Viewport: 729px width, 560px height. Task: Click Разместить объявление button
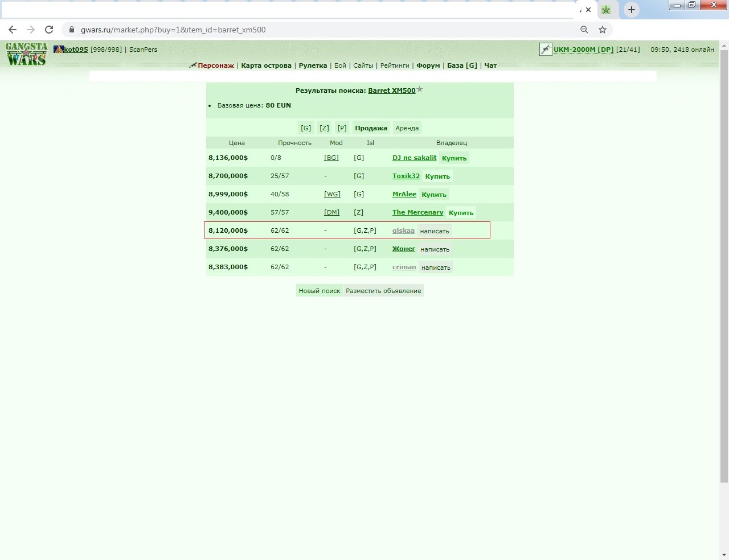(x=383, y=291)
